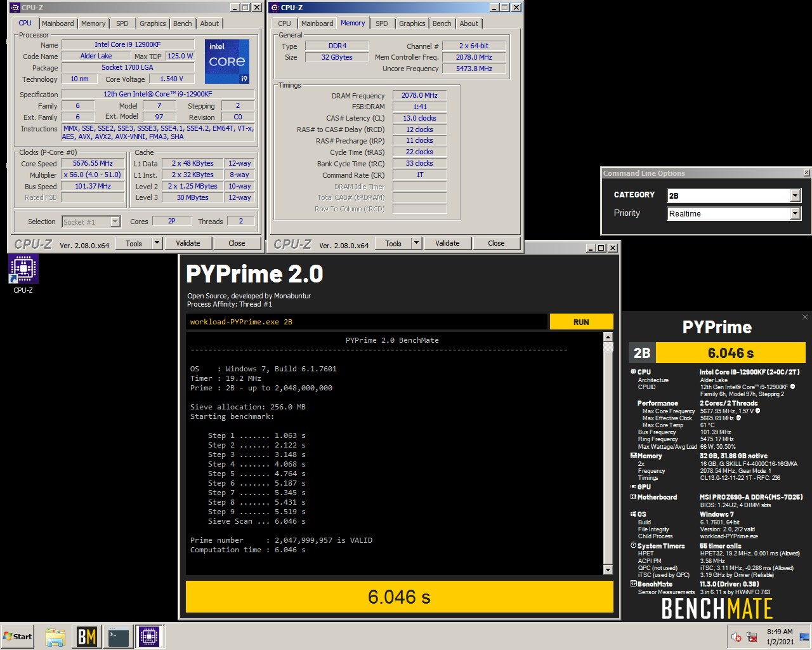Click the Intel Core i9 12900KF name field
The width and height of the screenshot is (812, 650).
(x=128, y=44)
